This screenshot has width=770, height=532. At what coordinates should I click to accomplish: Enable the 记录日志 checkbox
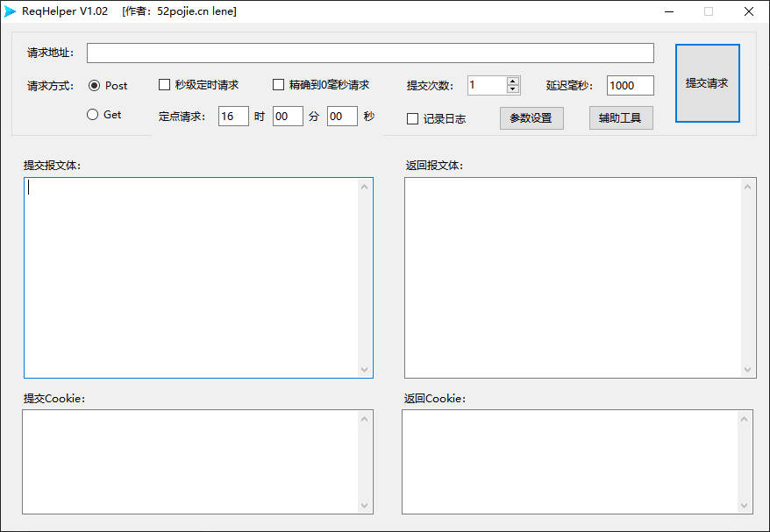[x=413, y=119]
